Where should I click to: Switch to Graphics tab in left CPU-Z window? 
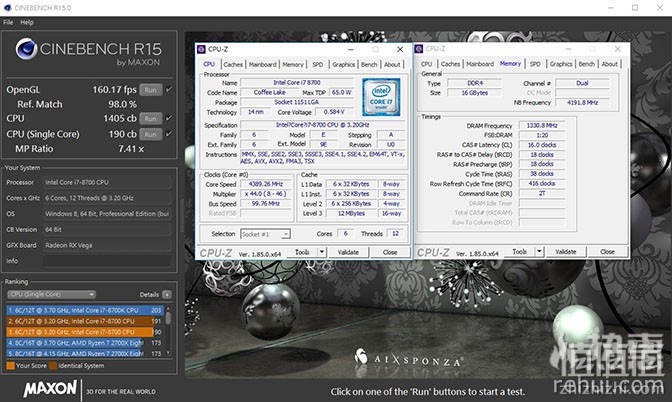pos(344,64)
